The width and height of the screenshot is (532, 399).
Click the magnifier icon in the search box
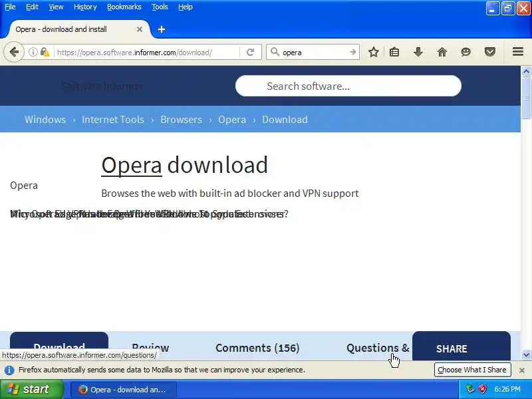pyautogui.click(x=275, y=52)
